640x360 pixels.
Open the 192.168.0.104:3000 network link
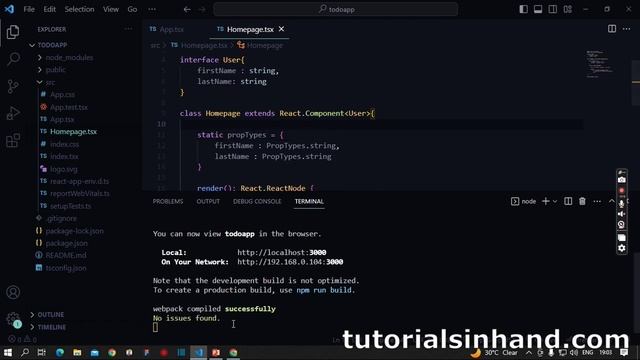290,262
